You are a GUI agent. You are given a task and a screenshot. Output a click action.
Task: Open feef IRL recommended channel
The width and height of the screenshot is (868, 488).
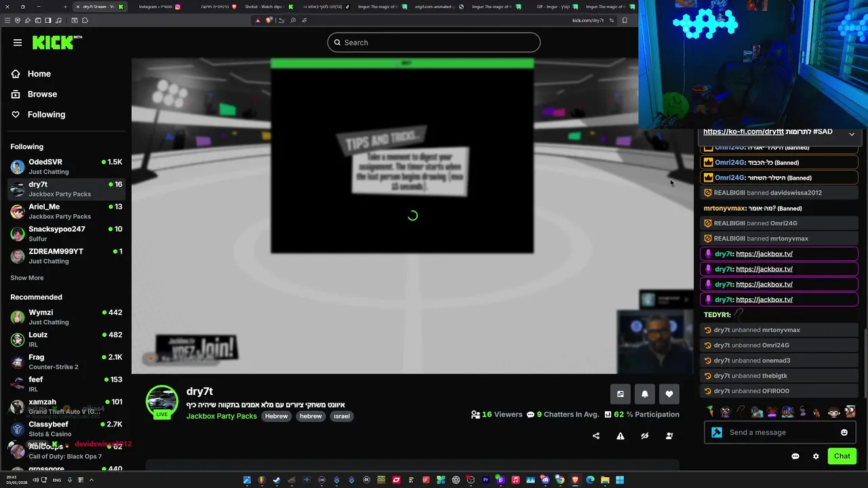tap(66, 384)
